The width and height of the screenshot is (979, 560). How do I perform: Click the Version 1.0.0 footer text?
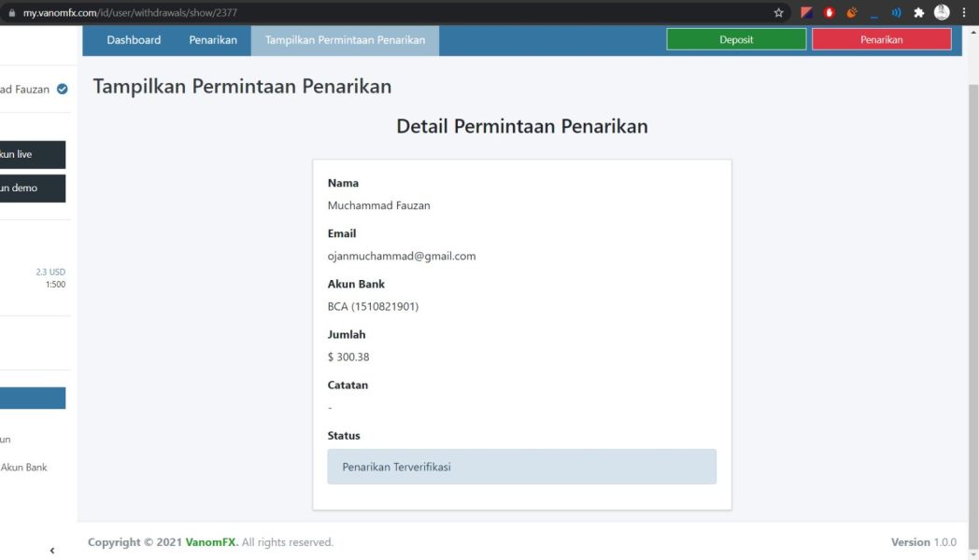[924, 542]
